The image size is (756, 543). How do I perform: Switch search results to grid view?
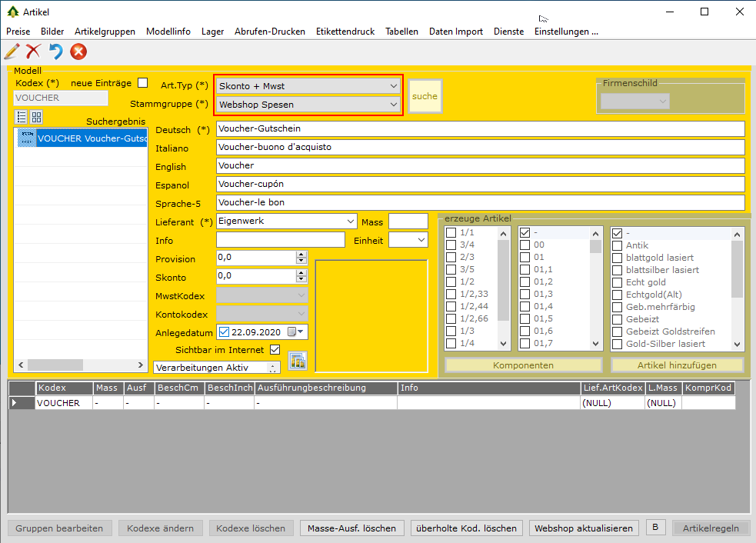point(36,117)
